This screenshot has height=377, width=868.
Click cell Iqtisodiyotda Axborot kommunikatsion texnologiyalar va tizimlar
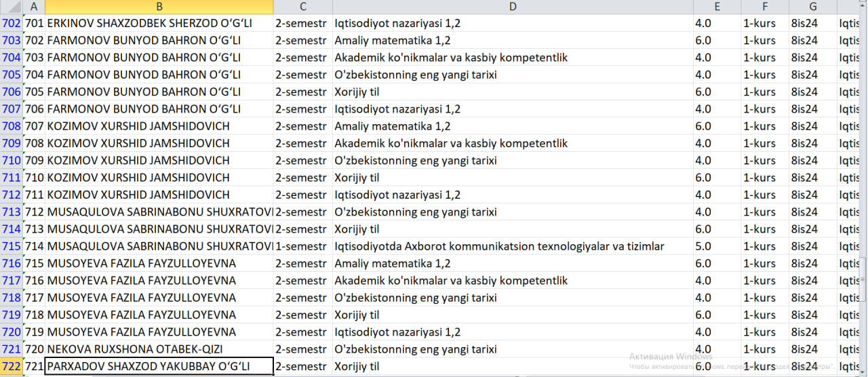pos(513,246)
